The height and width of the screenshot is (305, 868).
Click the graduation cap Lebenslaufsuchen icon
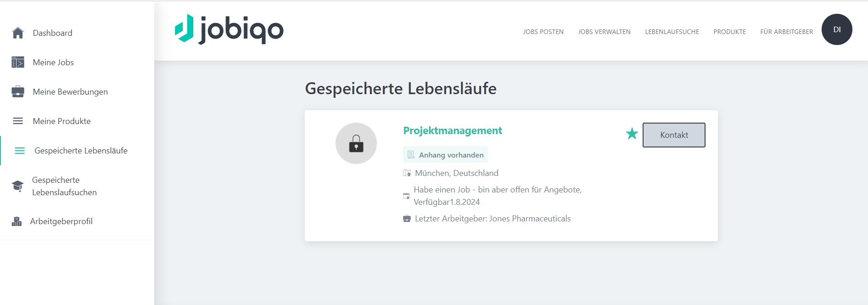tap(18, 186)
